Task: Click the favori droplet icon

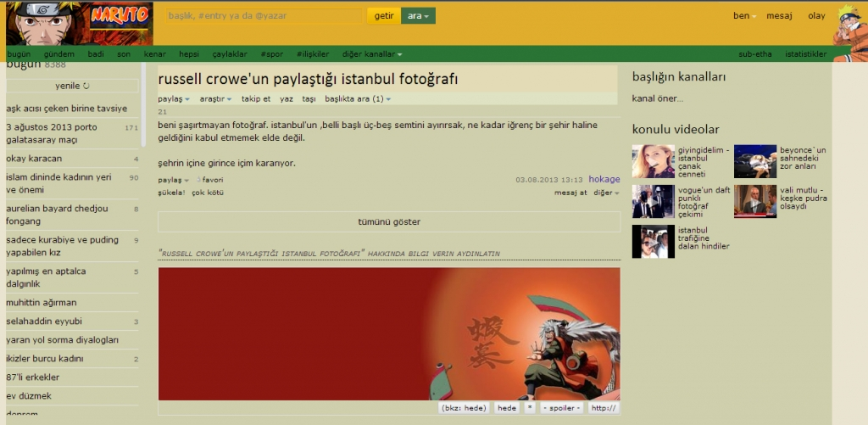Action: [x=198, y=180]
